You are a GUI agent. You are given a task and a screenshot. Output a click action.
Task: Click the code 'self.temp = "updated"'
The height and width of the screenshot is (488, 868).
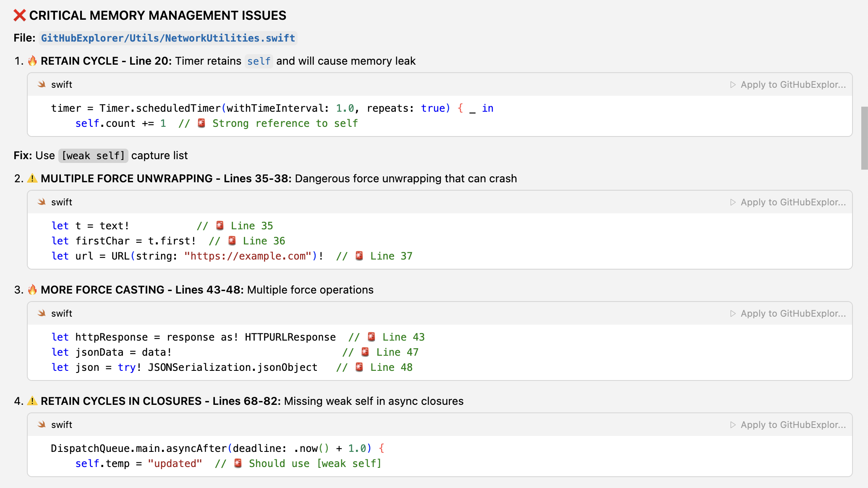139,464
